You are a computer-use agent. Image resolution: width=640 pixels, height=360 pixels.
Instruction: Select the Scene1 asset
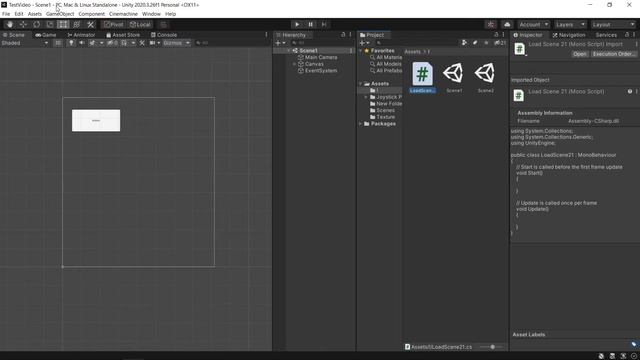point(454,78)
